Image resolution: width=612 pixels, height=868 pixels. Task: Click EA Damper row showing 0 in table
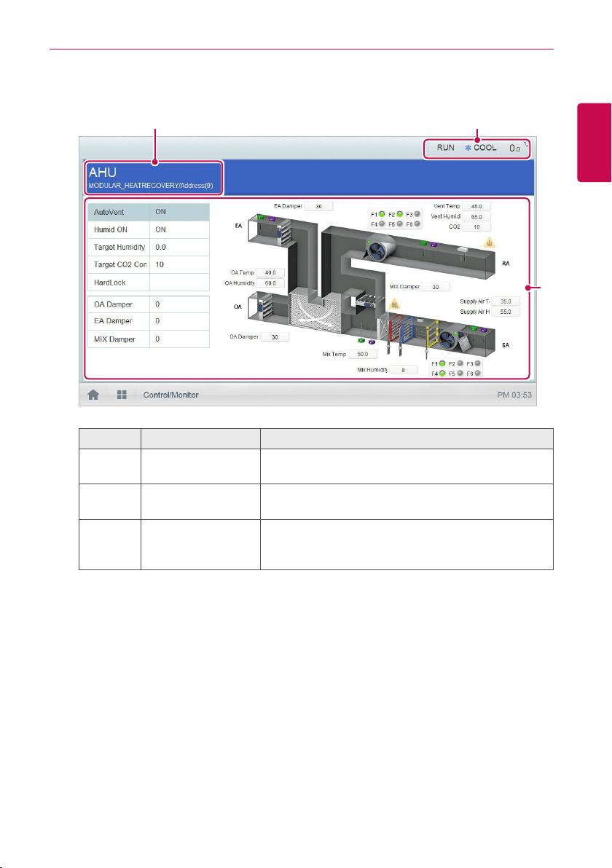coord(149,321)
